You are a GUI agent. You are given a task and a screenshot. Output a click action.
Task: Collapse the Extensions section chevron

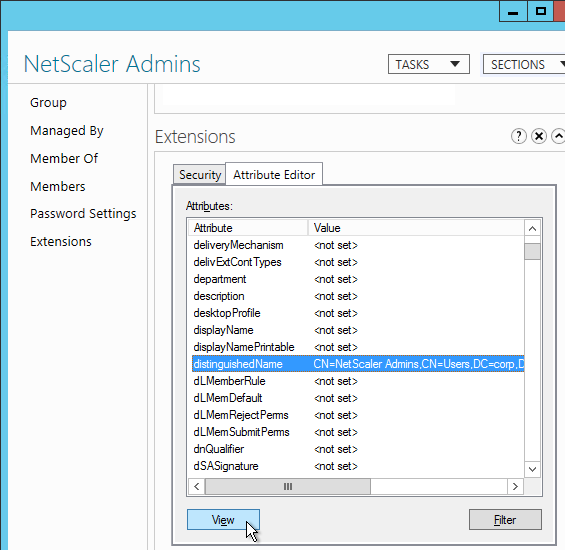pos(558,136)
